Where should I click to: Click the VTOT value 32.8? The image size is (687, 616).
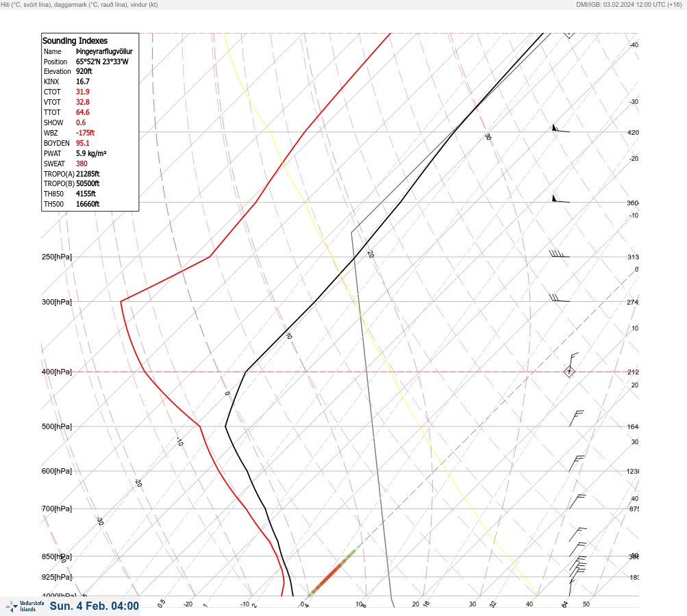coord(83,102)
